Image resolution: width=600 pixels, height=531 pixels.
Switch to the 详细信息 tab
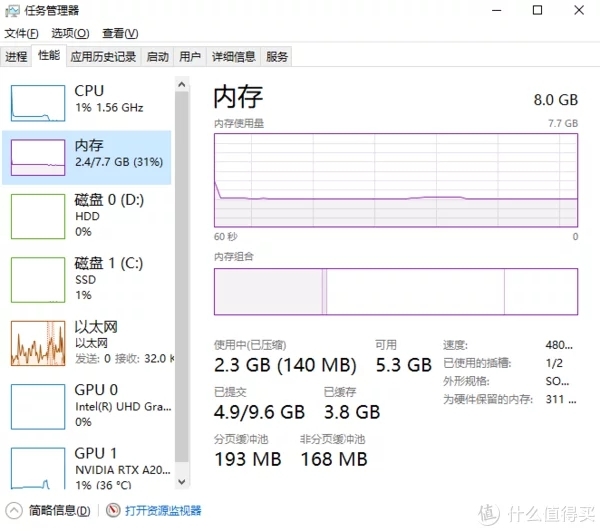[x=233, y=57]
